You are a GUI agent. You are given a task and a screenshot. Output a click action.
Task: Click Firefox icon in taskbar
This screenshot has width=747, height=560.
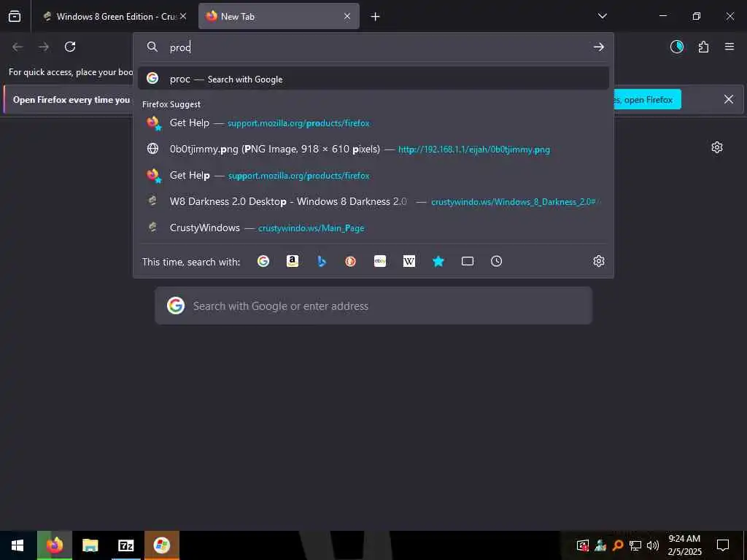[55, 545]
